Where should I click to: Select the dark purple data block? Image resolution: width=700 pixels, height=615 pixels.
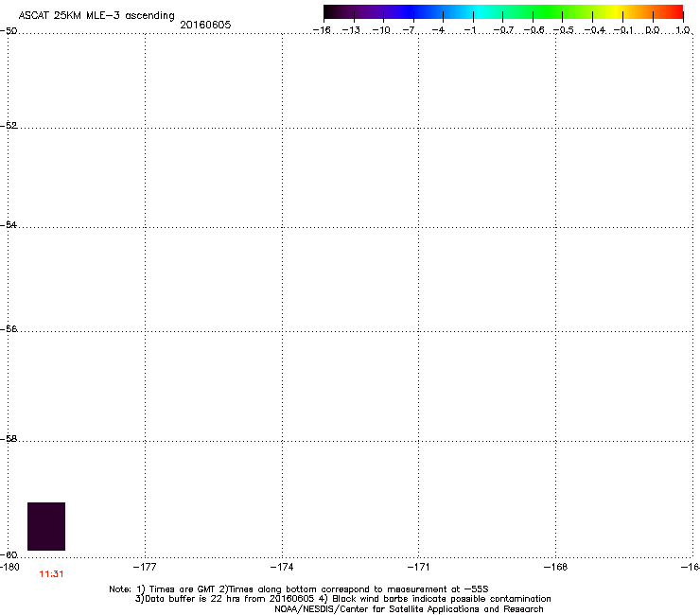pos(46,526)
